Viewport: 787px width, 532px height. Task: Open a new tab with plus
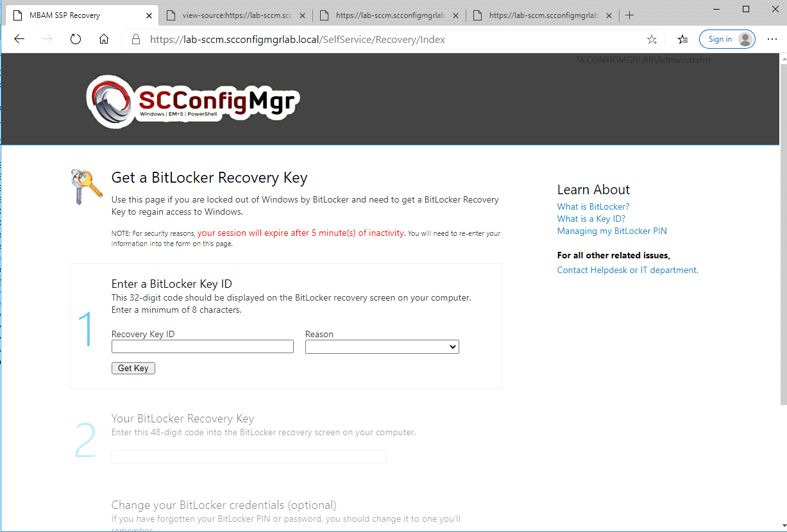pyautogui.click(x=629, y=15)
